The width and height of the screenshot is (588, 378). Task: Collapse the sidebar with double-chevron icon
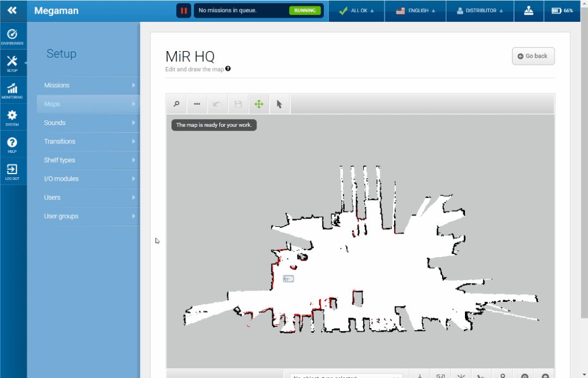click(12, 10)
